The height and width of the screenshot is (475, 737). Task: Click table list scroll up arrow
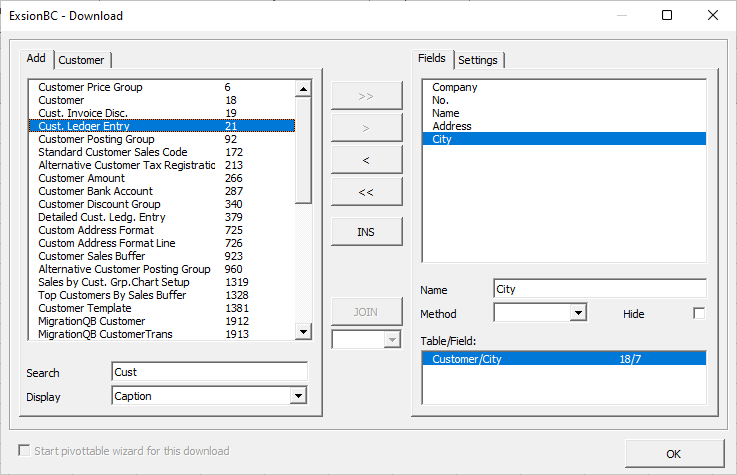303,88
